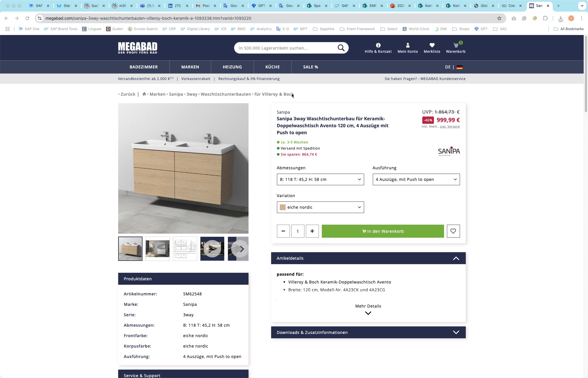The image size is (588, 378).
Task: Open the SALE % menu item
Action: pos(311,67)
